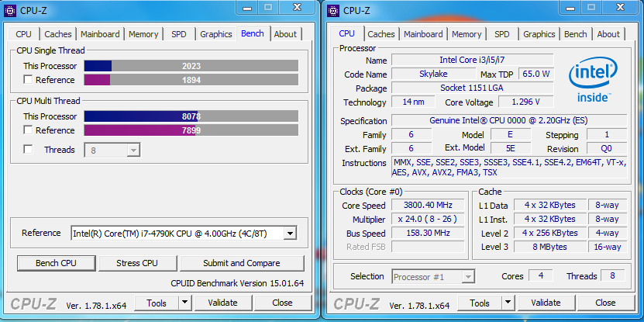Viewport: 644px width, 322px height.
Task: Click Tools button in Bench window
Action: pyautogui.click(x=157, y=303)
